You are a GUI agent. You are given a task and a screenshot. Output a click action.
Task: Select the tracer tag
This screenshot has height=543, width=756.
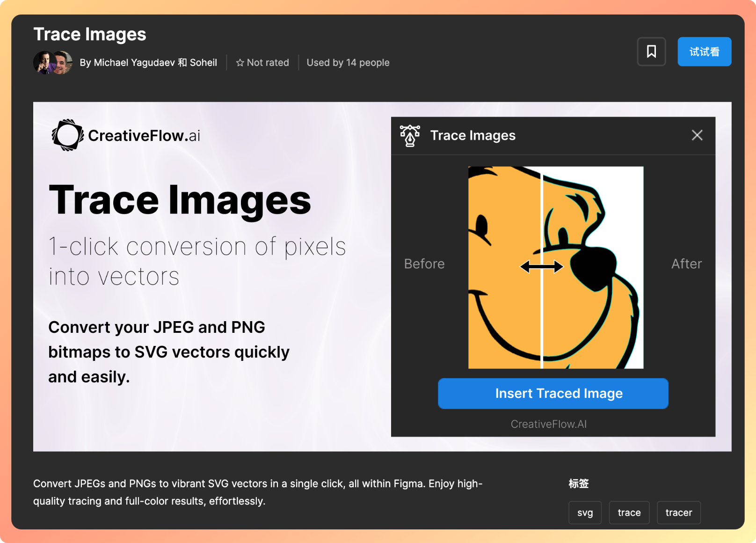click(x=678, y=513)
